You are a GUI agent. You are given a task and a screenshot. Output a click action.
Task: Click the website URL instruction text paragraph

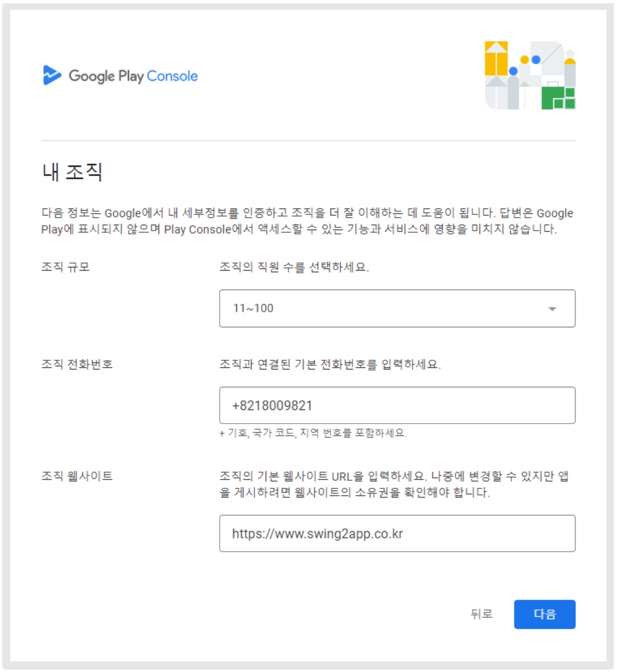394,484
